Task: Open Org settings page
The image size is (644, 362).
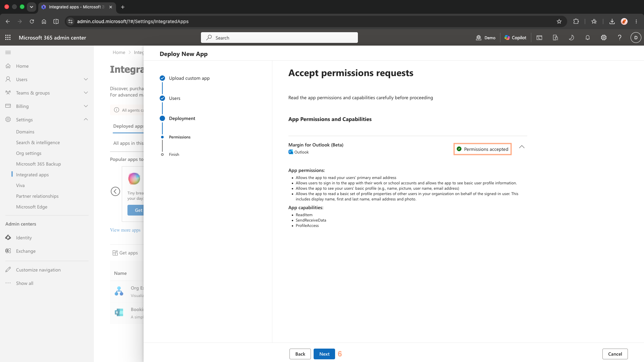Action: [x=29, y=153]
